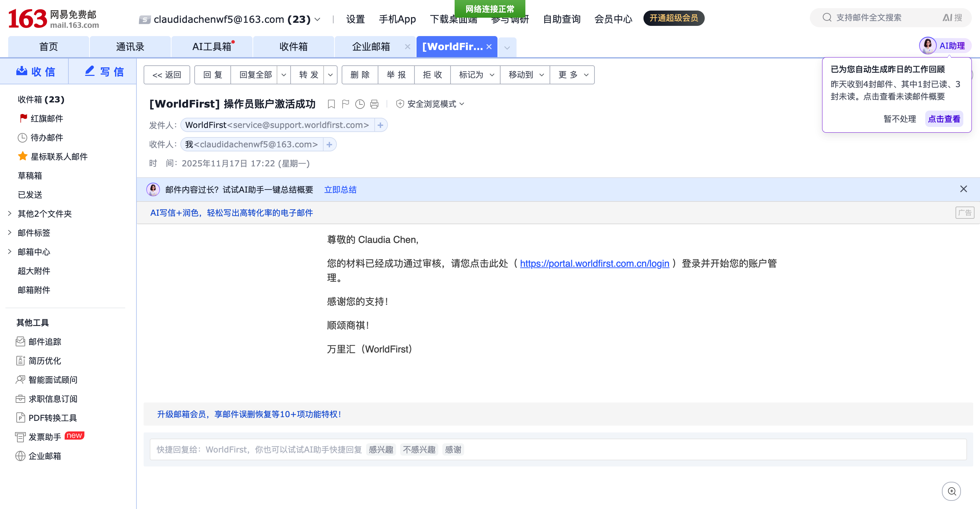Open PDF转换工具
980x509 pixels.
(46, 418)
